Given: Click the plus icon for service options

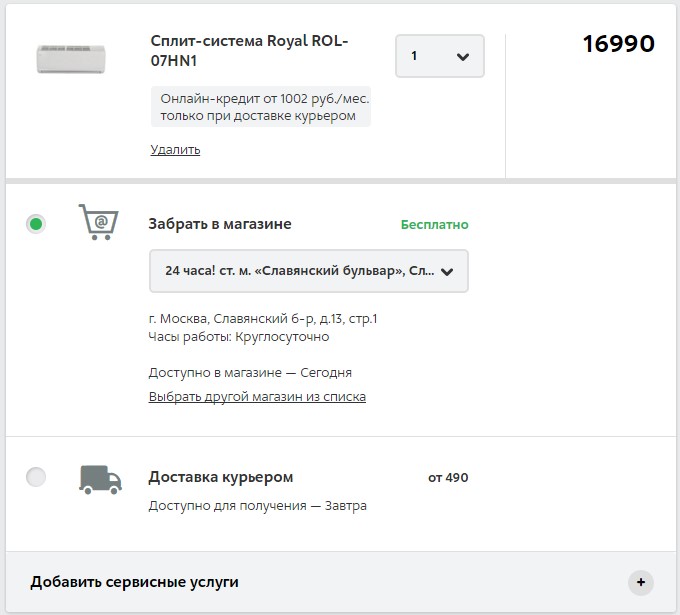Looking at the screenshot, I should [641, 582].
